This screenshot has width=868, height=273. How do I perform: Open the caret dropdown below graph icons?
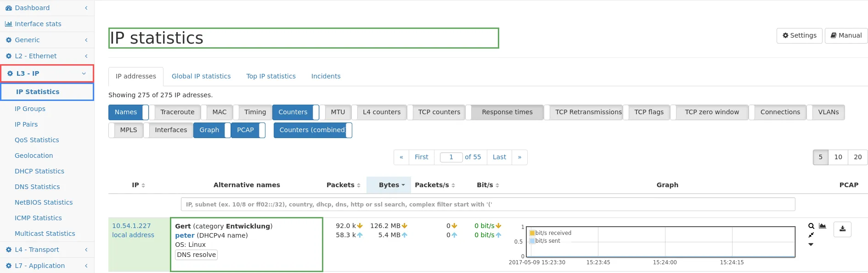coord(811,245)
